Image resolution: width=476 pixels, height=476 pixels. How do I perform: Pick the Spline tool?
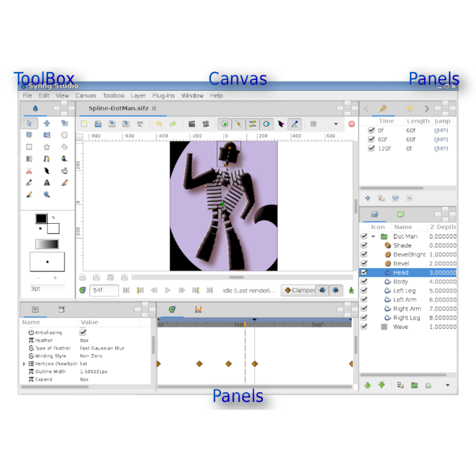coord(46,158)
